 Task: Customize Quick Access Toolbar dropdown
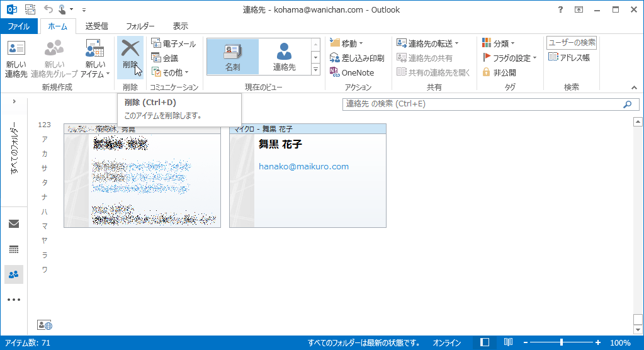click(x=84, y=9)
